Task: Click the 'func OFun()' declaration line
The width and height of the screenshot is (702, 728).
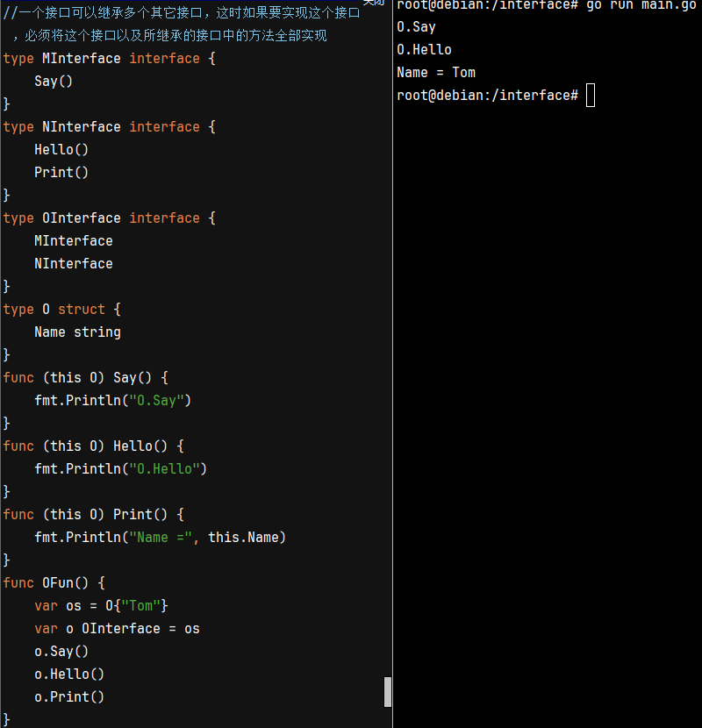Action: click(x=54, y=583)
